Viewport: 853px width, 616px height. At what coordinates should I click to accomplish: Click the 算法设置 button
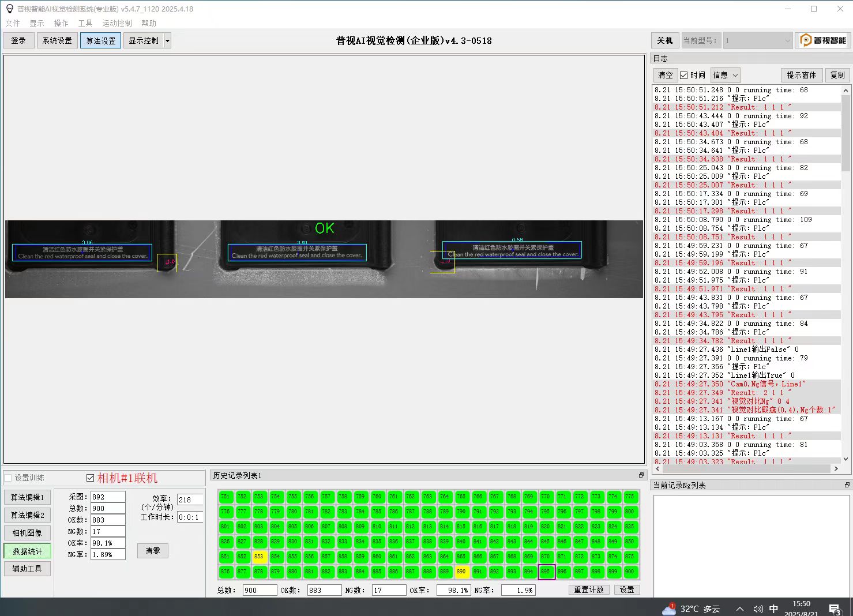point(101,40)
